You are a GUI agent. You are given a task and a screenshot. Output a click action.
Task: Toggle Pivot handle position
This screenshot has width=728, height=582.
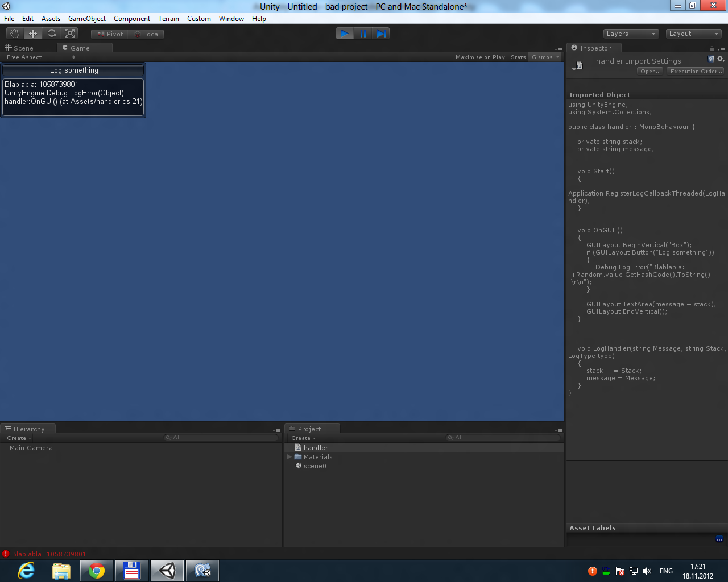(110, 34)
